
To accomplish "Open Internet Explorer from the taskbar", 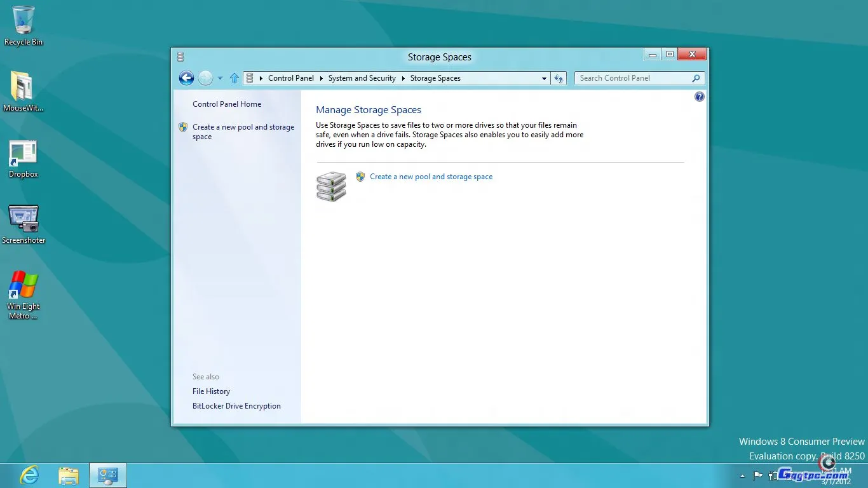I will [29, 475].
